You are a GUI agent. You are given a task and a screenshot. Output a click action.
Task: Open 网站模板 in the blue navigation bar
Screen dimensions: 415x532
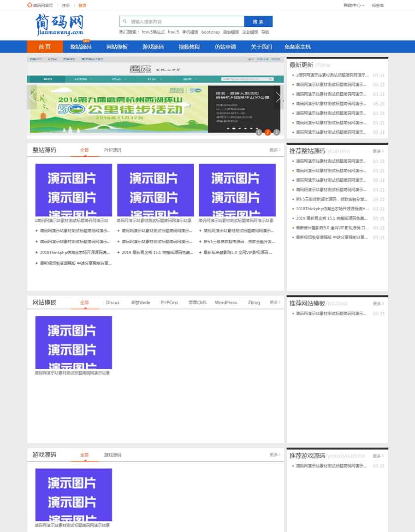117,47
